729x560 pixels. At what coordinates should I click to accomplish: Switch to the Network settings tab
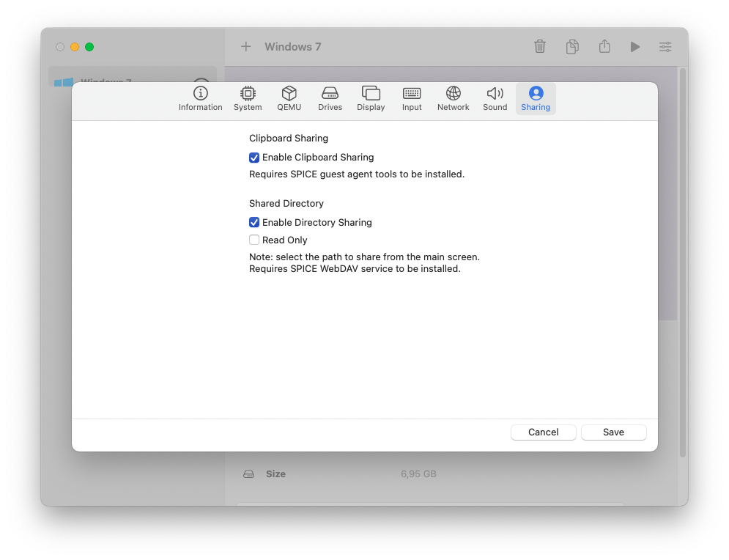tap(453, 99)
